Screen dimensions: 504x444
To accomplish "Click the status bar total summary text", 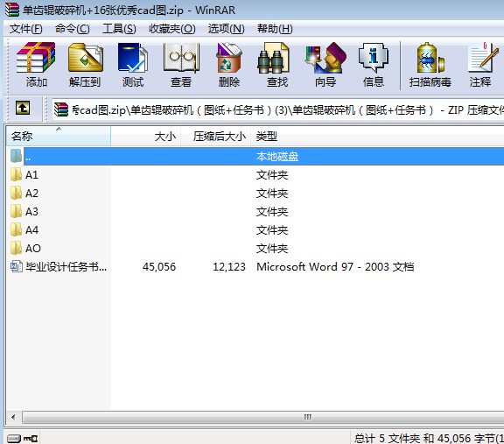I will tap(429, 438).
